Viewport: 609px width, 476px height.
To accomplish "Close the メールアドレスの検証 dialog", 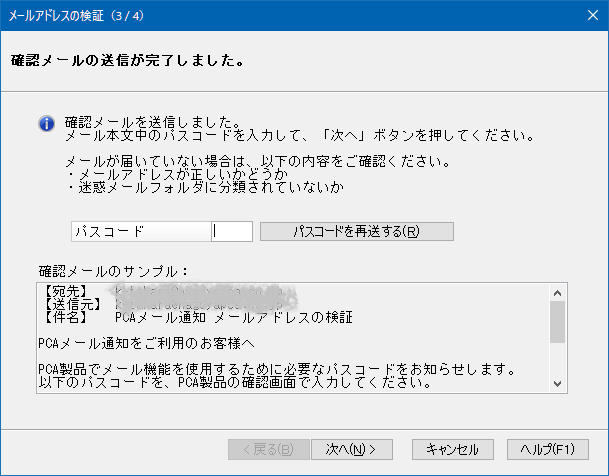I will 585,17.
